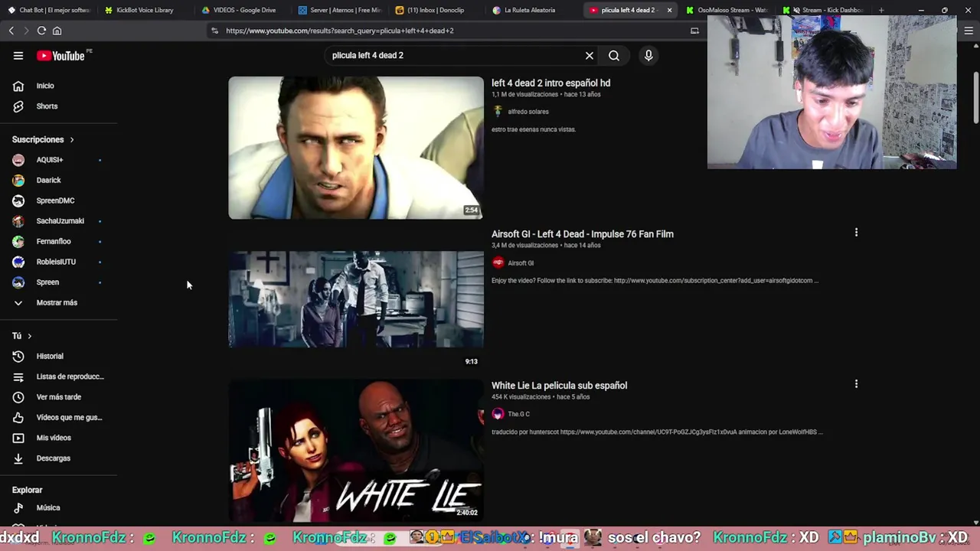Play the Airsoft GI fan film thumbnail
This screenshot has height=551, width=980.
pyautogui.click(x=356, y=299)
